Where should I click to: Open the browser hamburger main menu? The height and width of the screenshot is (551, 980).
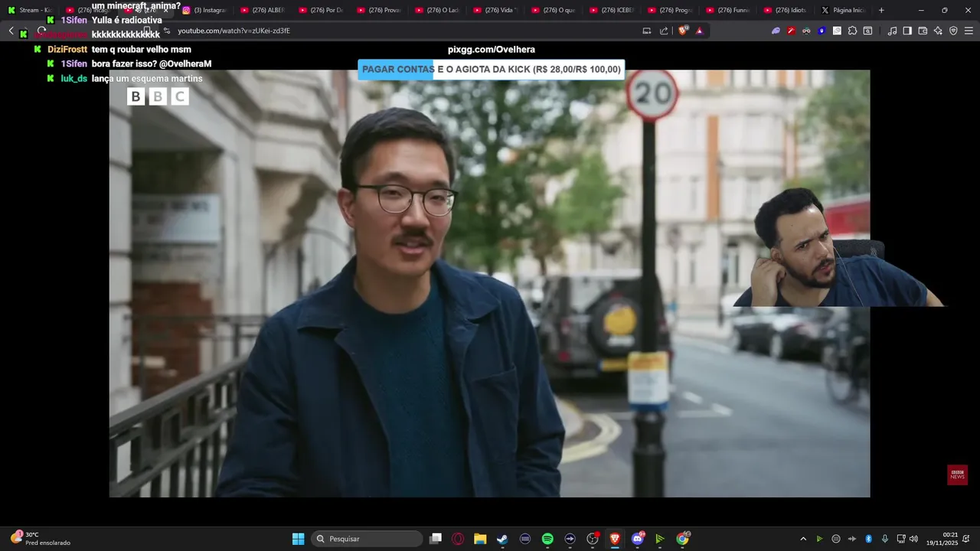tap(969, 31)
